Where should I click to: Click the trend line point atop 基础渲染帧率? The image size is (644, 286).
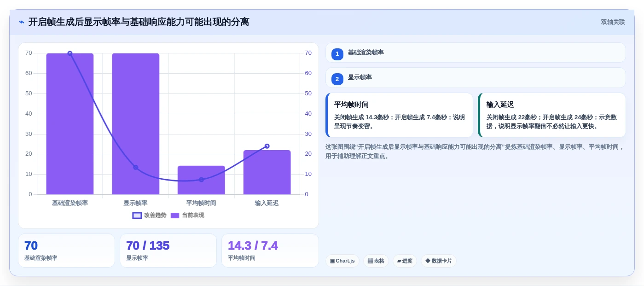[x=70, y=53]
